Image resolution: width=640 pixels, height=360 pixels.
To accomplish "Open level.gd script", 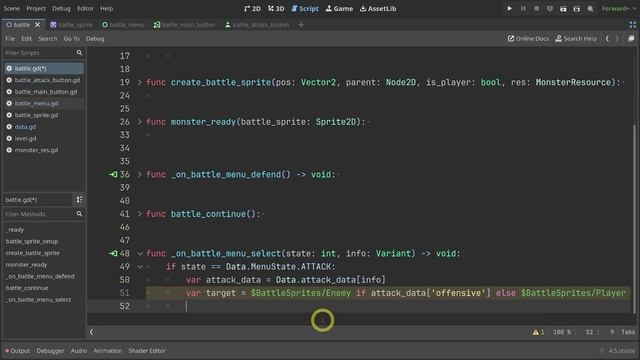I will pyautogui.click(x=44, y=138).
